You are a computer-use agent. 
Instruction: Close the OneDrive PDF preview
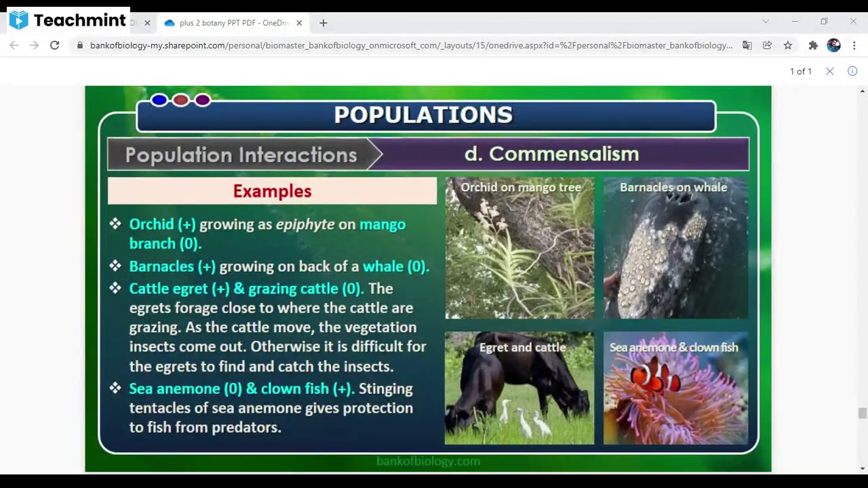click(x=829, y=71)
